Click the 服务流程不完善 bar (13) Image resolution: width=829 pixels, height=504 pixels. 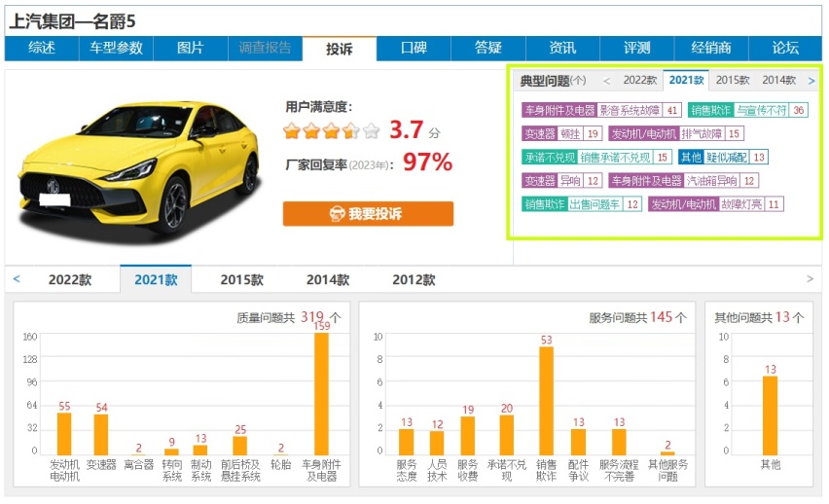[619, 442]
